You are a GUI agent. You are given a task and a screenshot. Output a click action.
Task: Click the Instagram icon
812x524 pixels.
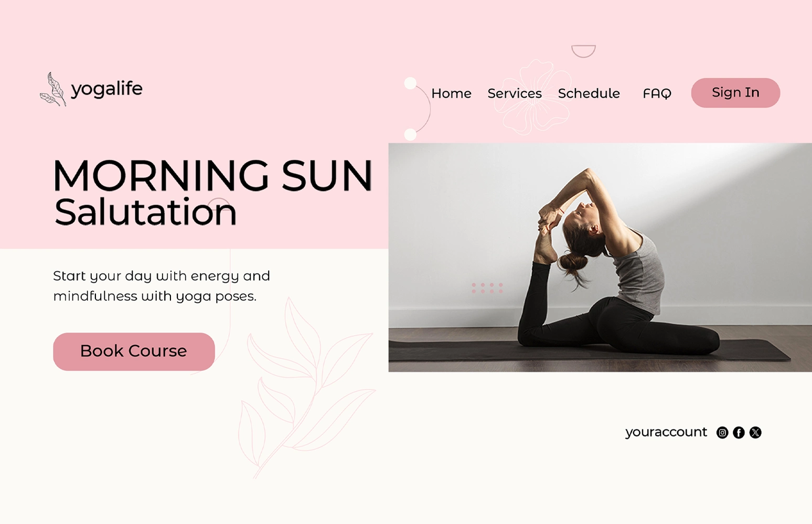tap(722, 432)
